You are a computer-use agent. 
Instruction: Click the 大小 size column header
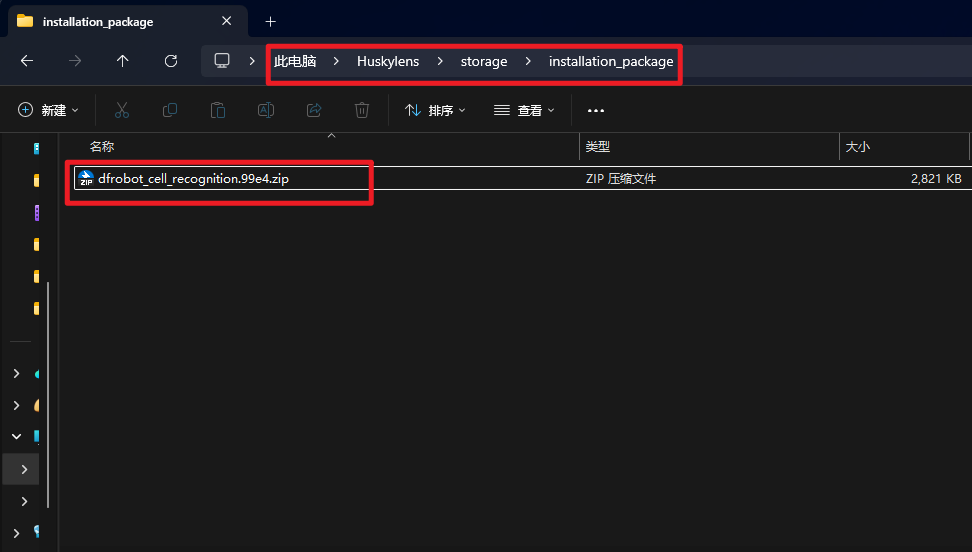(857, 147)
